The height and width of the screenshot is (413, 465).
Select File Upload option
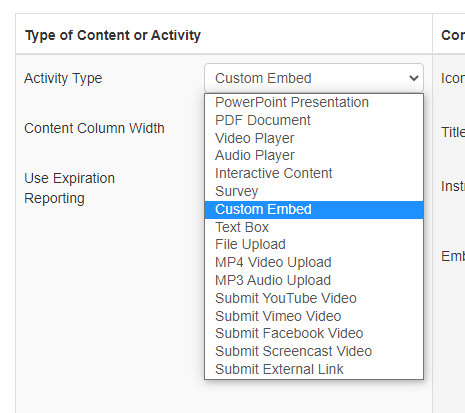(314, 244)
